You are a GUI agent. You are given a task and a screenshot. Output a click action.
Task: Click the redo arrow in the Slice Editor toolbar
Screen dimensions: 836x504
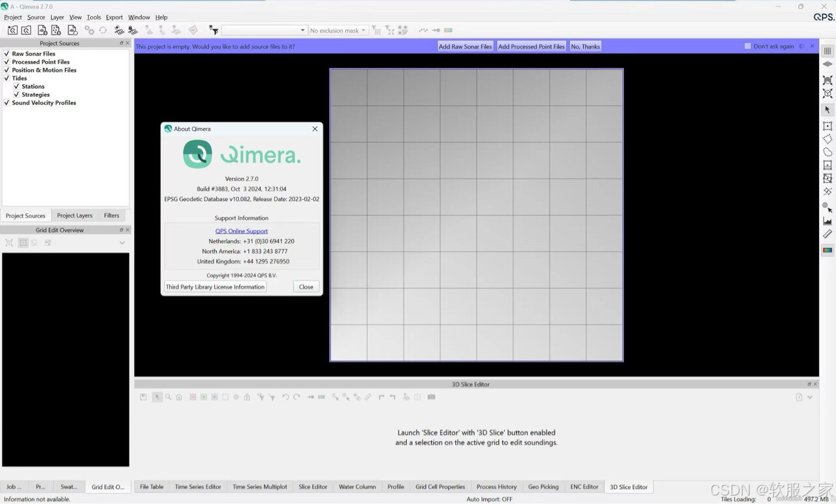pyautogui.click(x=297, y=397)
